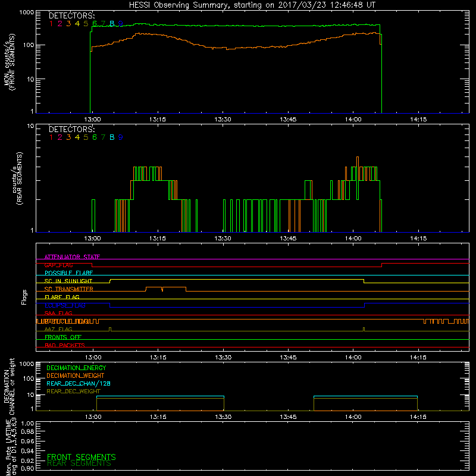Click the DECIMATION_ENERGY legend entry

(76, 368)
